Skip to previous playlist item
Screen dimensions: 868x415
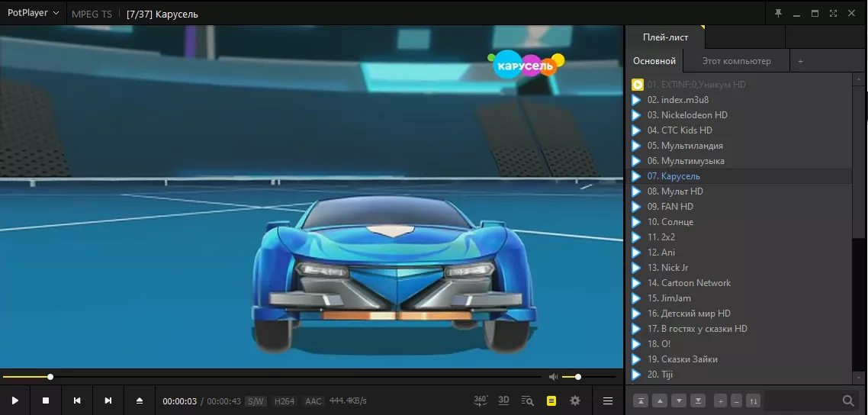pyautogui.click(x=77, y=401)
